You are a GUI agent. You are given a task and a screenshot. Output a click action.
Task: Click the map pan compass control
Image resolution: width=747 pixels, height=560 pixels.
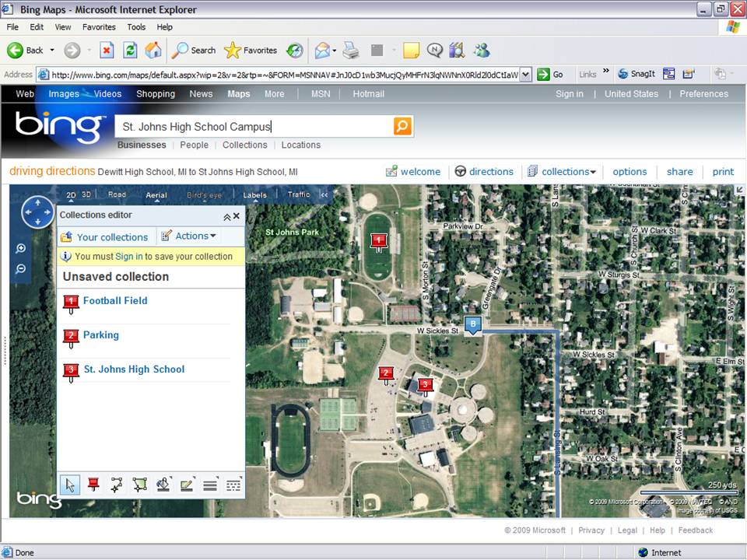(x=37, y=212)
